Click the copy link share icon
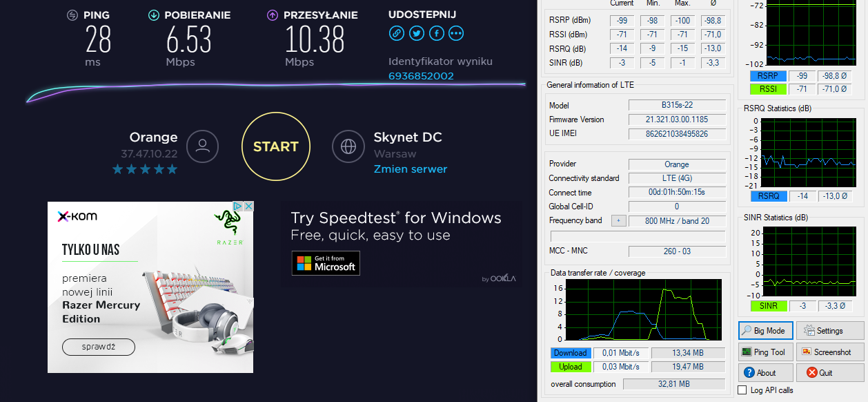868x402 pixels. point(396,32)
